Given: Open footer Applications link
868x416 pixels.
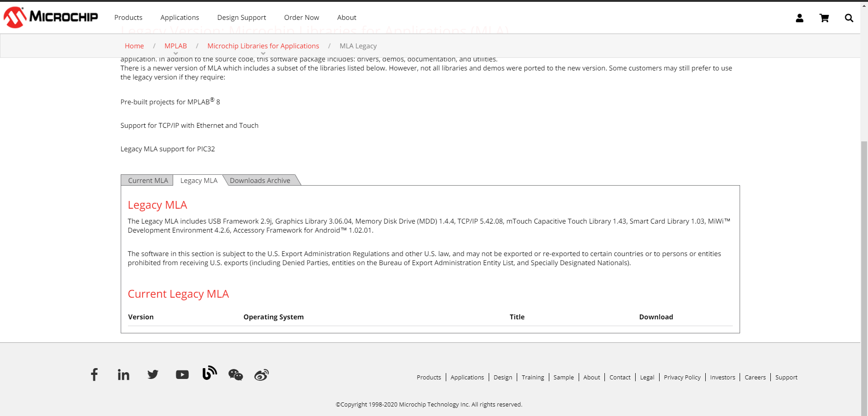Looking at the screenshot, I should pos(467,377).
